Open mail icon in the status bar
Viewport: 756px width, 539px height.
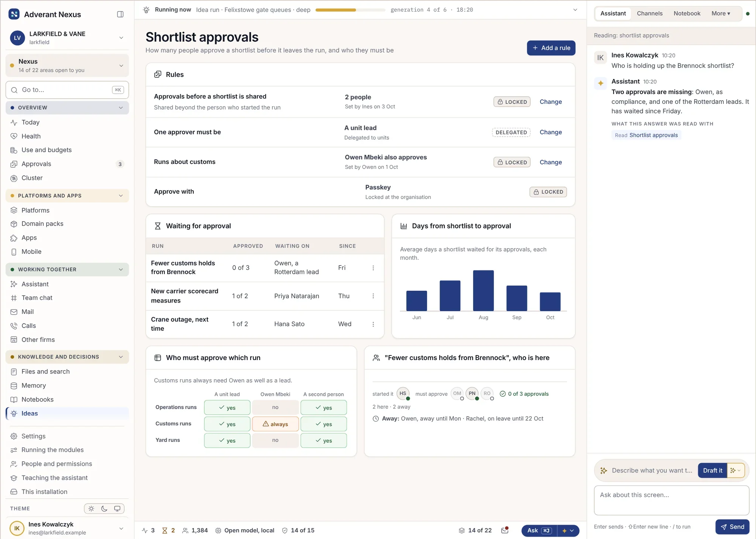tap(505, 530)
